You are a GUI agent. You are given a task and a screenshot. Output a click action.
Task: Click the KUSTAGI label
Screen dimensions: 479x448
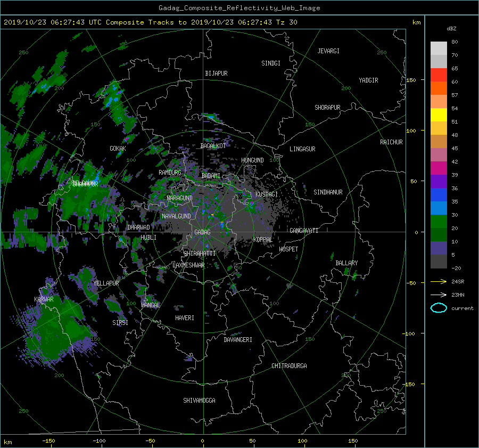coord(267,194)
